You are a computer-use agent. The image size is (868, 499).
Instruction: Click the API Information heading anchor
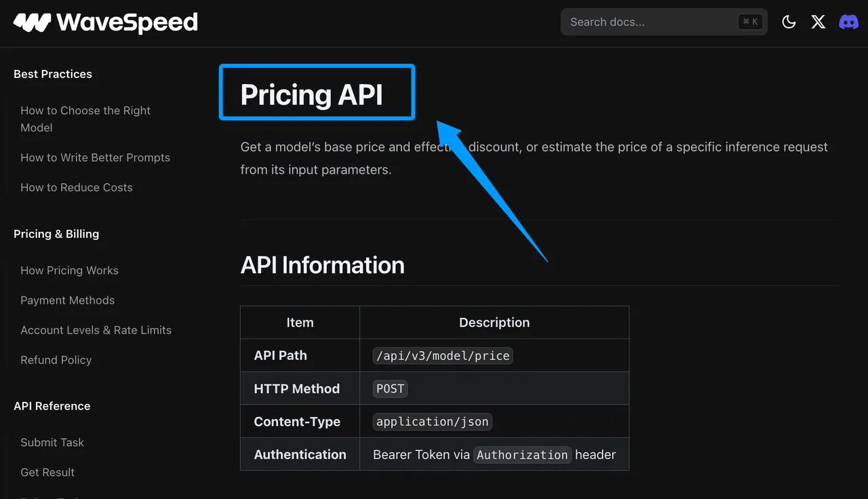click(322, 264)
